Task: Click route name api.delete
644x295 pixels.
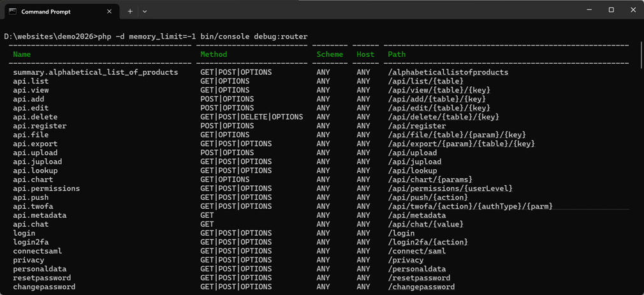Action: tap(35, 117)
